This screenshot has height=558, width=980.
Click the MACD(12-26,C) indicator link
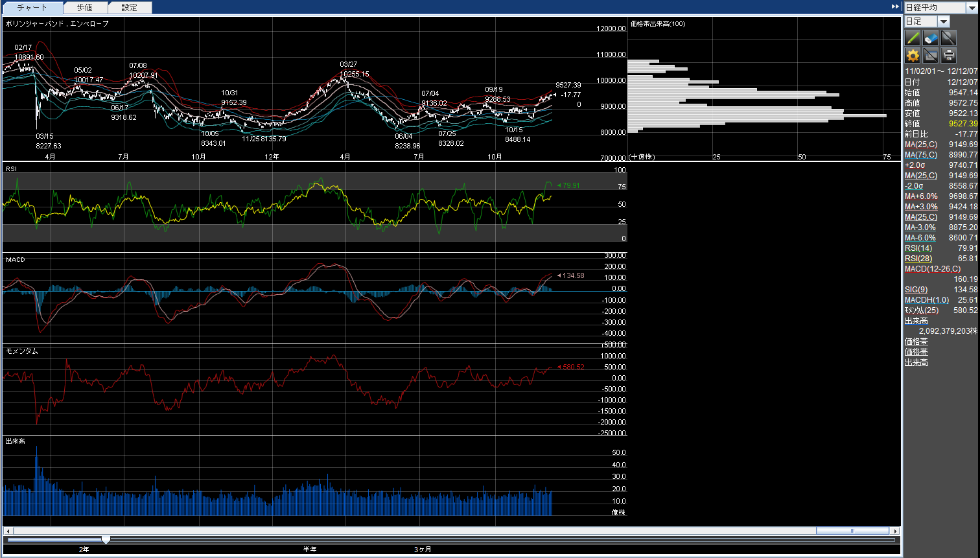(933, 269)
